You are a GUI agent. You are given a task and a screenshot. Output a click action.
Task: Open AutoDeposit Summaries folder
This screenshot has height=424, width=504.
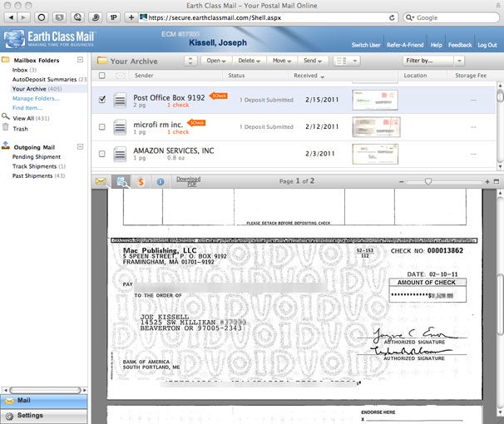[x=49, y=79]
